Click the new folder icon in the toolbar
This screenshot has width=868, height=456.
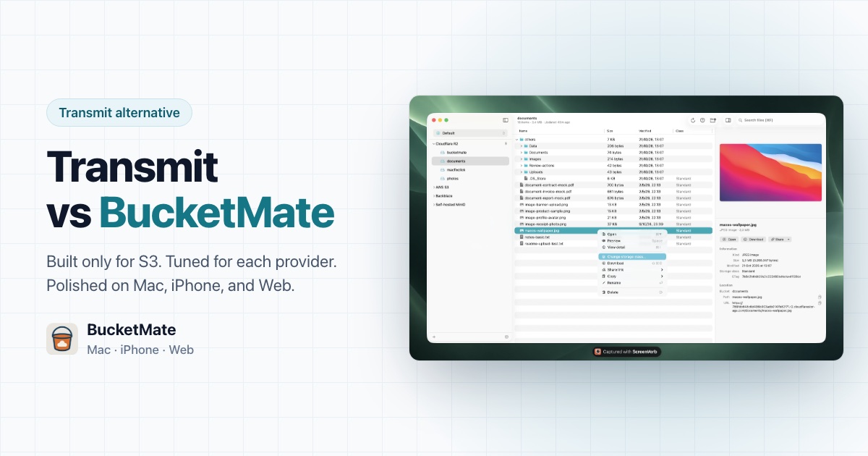(713, 120)
